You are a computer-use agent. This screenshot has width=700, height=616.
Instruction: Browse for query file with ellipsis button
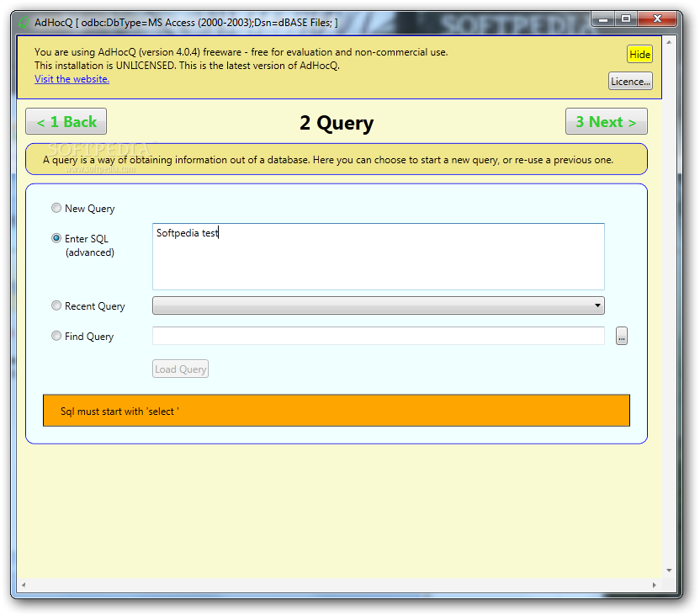pos(622,336)
